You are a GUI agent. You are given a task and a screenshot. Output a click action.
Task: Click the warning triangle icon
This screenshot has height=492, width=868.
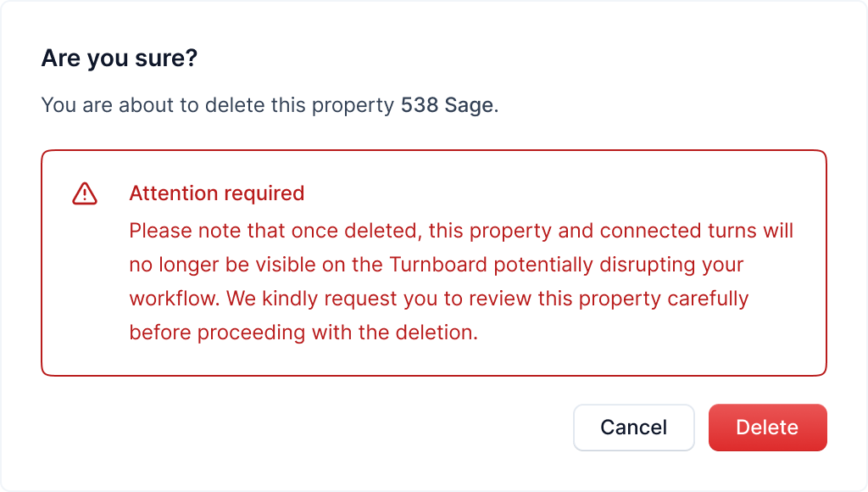85,193
